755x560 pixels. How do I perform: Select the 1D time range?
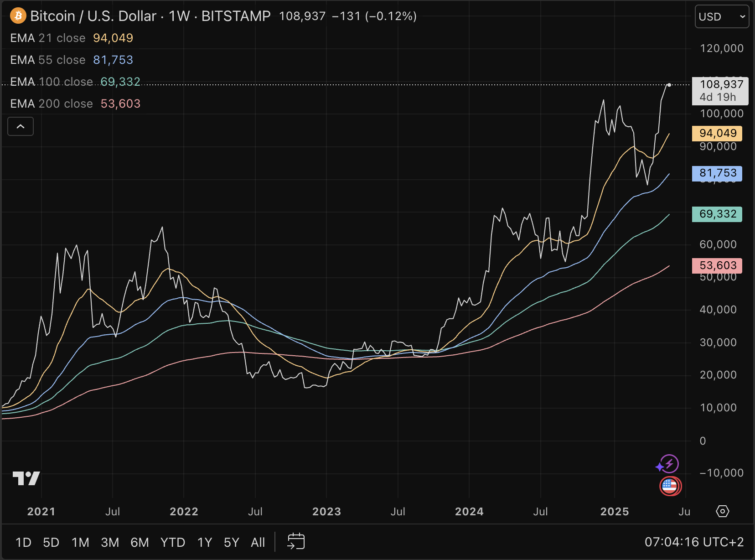23,542
